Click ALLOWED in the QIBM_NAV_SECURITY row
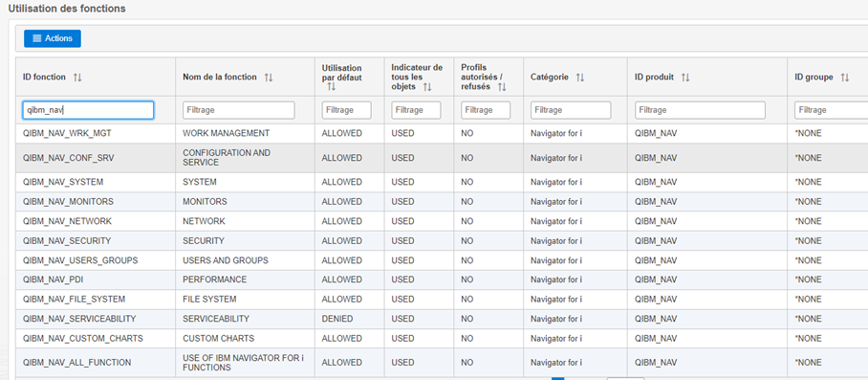 (x=342, y=241)
